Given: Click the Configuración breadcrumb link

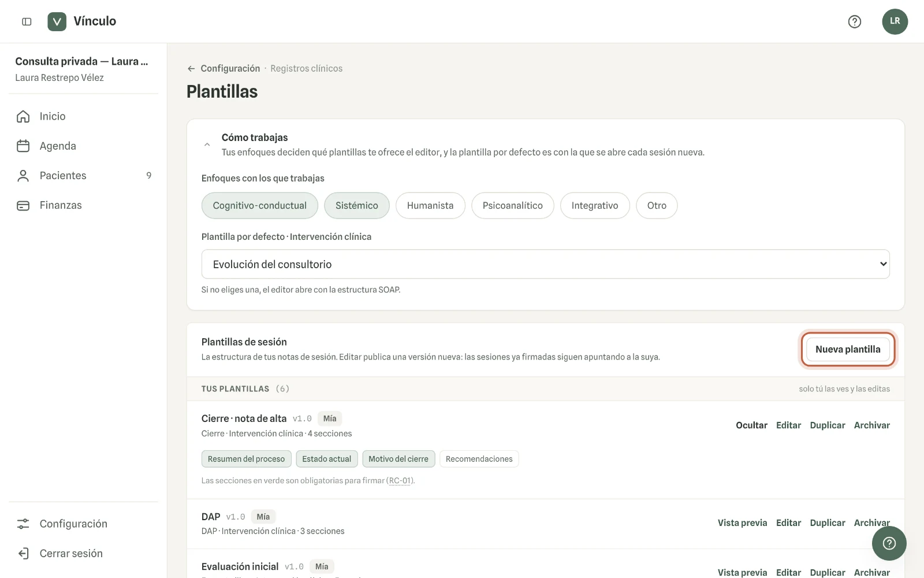Looking at the screenshot, I should (x=230, y=68).
